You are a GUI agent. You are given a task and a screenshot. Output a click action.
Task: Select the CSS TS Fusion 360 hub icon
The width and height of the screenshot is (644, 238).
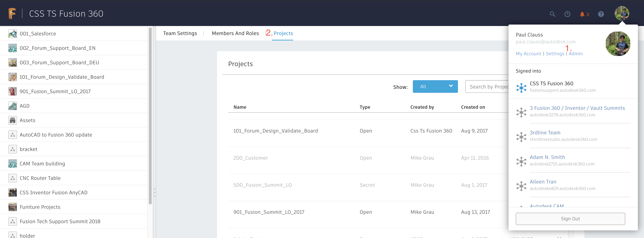click(x=522, y=88)
